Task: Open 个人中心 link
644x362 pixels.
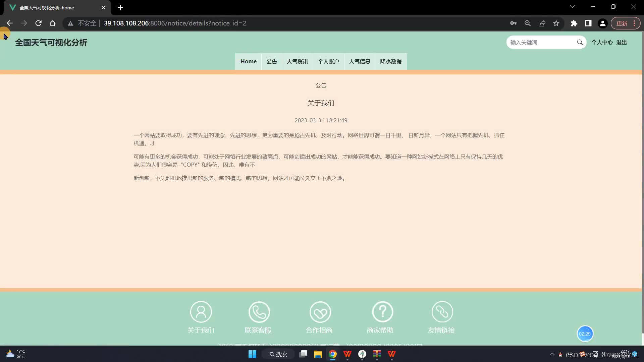Action: (602, 42)
